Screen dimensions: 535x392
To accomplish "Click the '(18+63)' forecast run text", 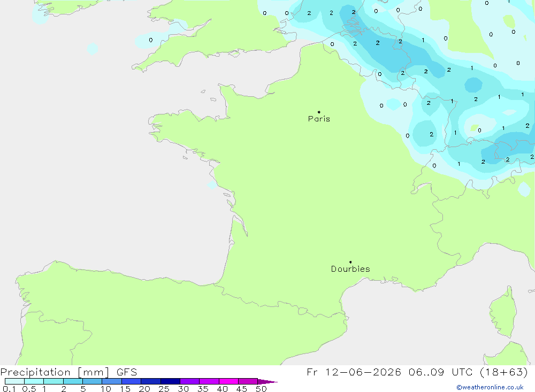I will [x=503, y=372].
